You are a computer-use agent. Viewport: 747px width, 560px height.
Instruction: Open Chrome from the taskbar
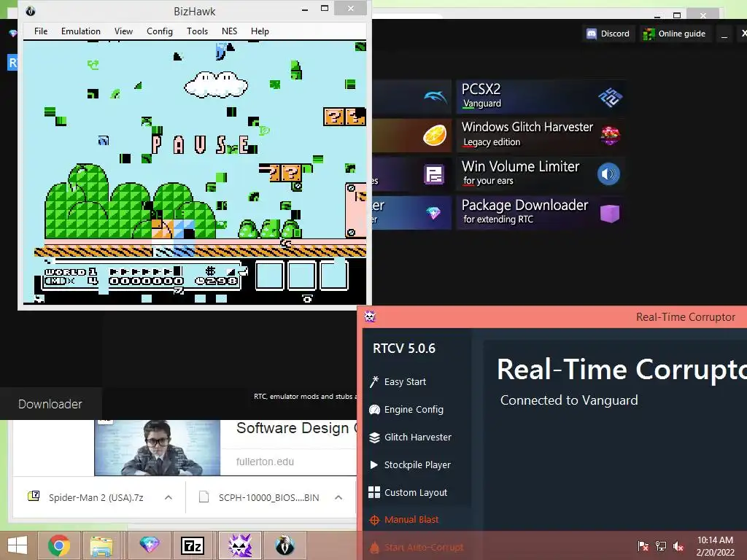(59, 545)
